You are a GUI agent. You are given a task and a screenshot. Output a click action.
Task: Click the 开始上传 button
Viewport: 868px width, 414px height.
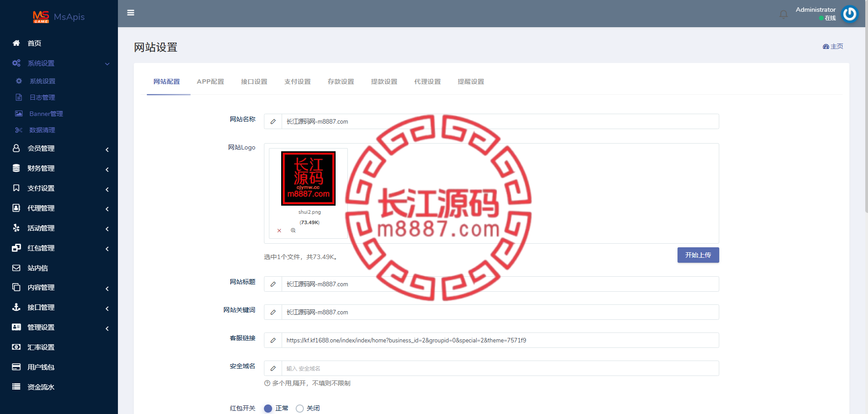click(698, 255)
